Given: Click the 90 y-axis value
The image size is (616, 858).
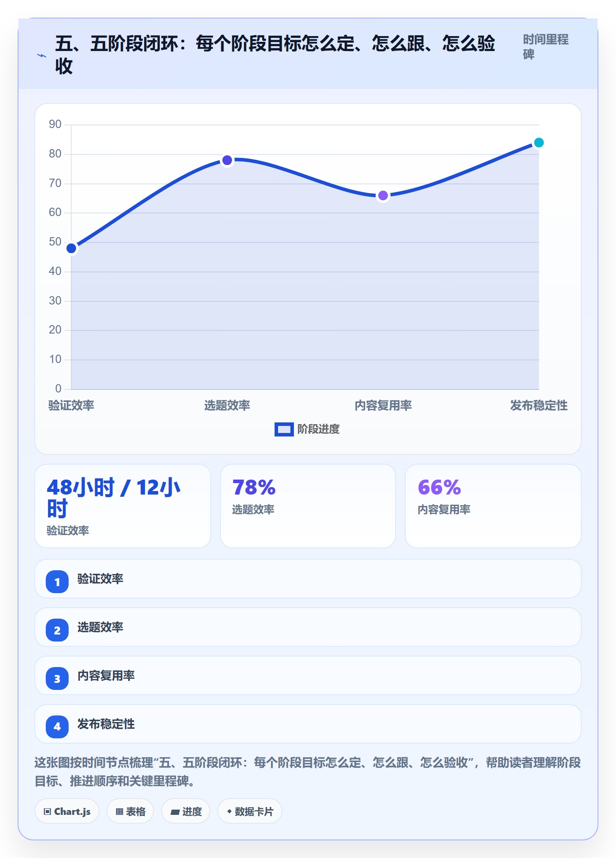Looking at the screenshot, I should pos(55,125).
